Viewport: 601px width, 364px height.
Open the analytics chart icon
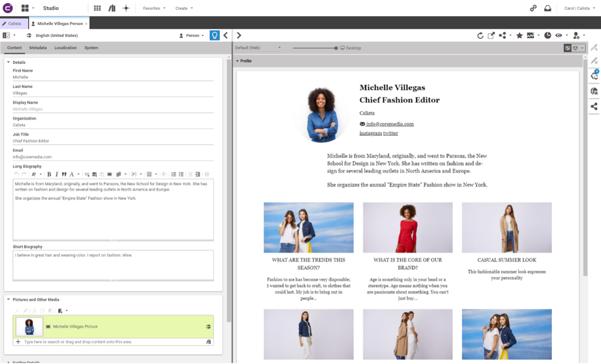pos(530,36)
